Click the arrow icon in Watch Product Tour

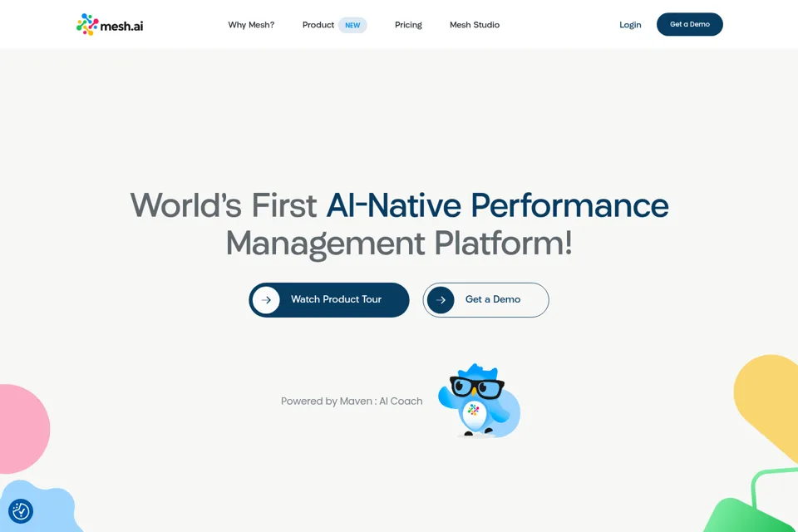pyautogui.click(x=266, y=300)
